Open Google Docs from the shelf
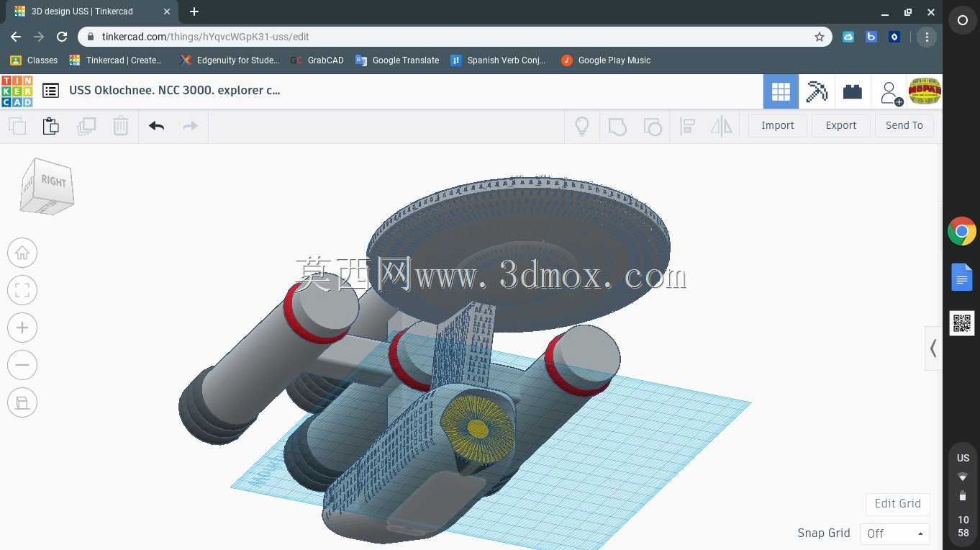The height and width of the screenshot is (550, 980). (962, 278)
